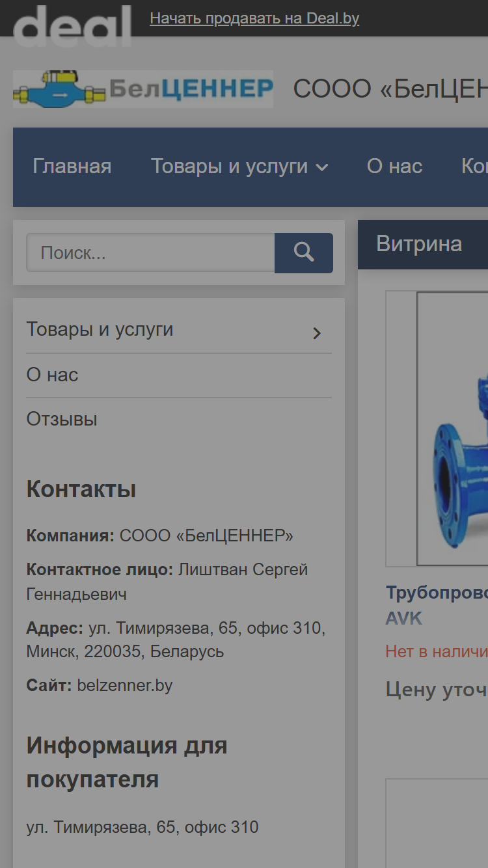Image resolution: width=488 pixels, height=868 pixels.
Task: Click the Контакты heading
Action: (x=81, y=489)
